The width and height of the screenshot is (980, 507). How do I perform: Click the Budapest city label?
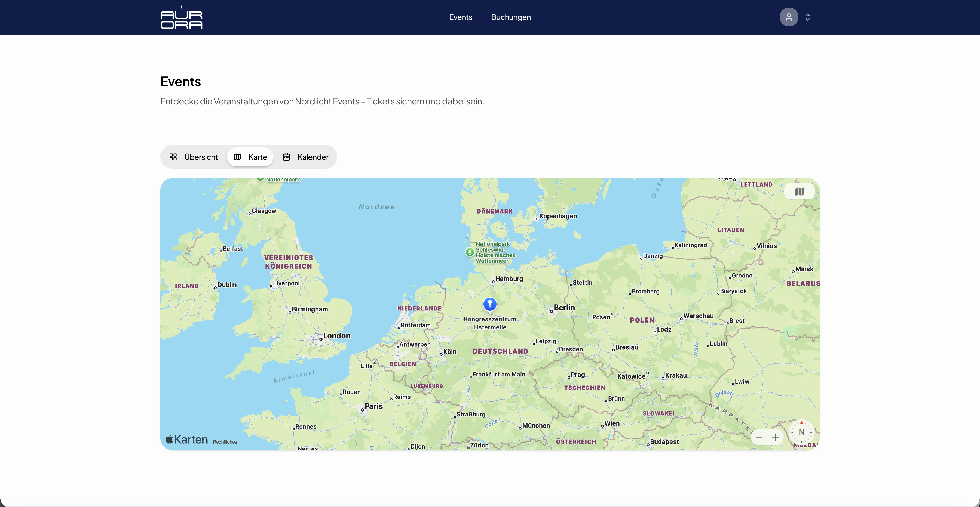coord(664,442)
